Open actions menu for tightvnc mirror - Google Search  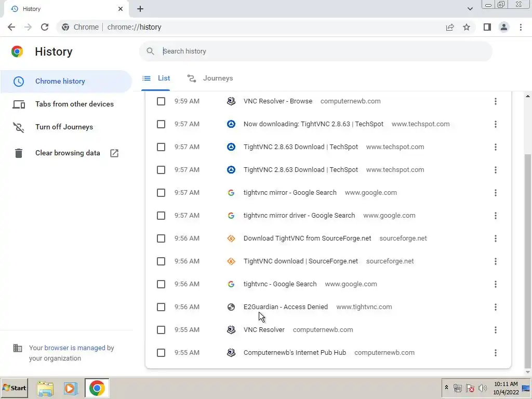495,193
